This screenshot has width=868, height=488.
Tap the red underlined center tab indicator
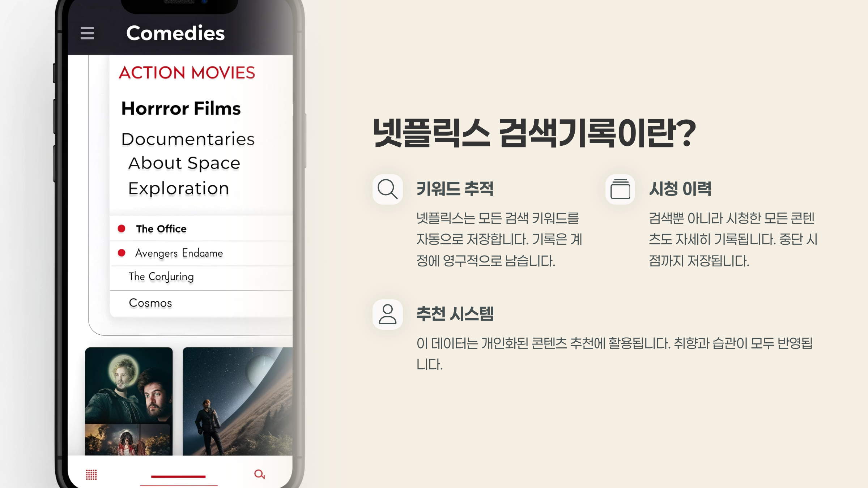point(178,477)
